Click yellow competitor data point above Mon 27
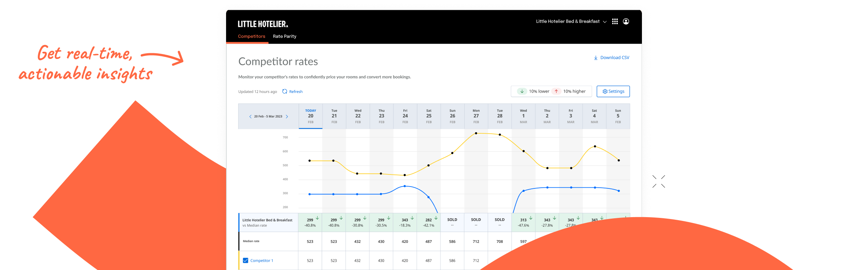The image size is (868, 270). coord(476,133)
